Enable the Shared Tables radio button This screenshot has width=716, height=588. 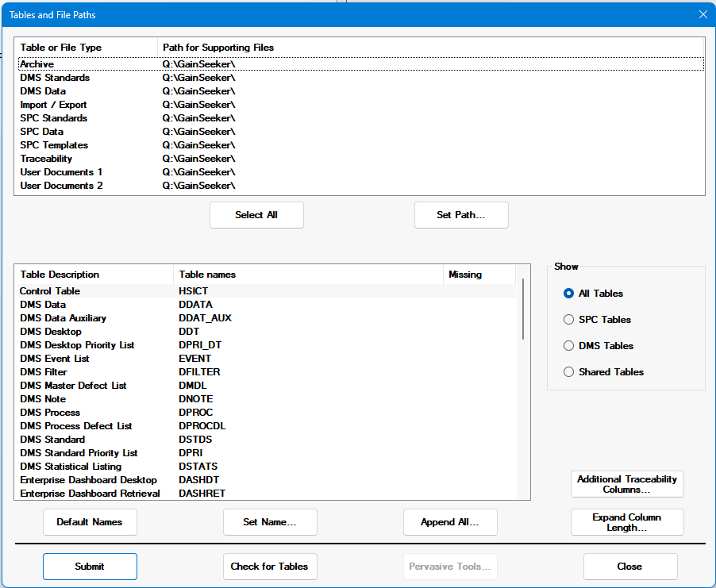568,372
